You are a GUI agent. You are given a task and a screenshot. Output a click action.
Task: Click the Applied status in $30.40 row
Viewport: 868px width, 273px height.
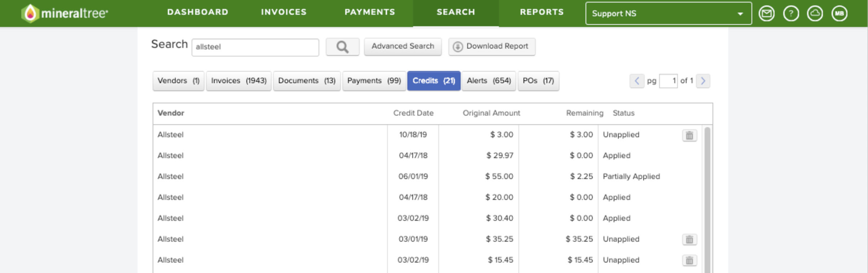coord(617,218)
